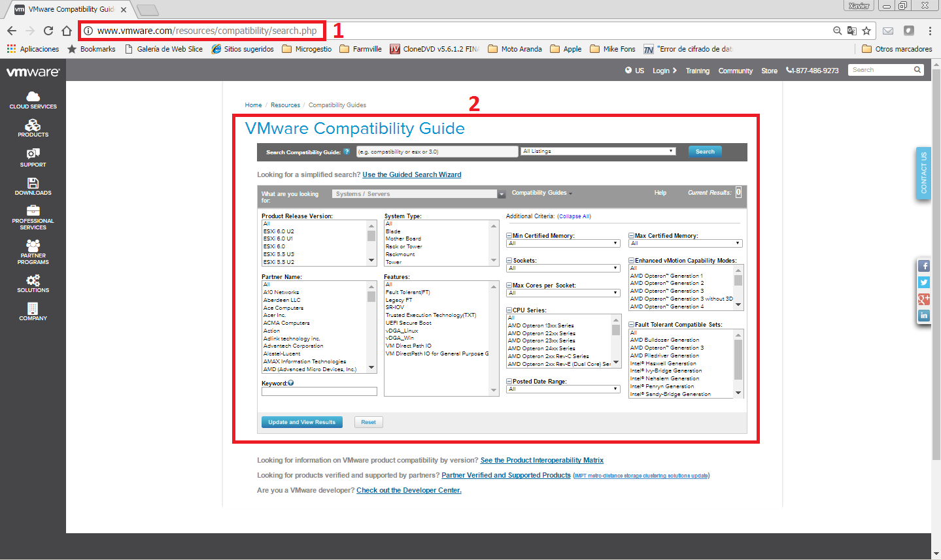Click the CPU Series list scrollbar
The width and height of the screenshot is (941, 560).
[616, 340]
